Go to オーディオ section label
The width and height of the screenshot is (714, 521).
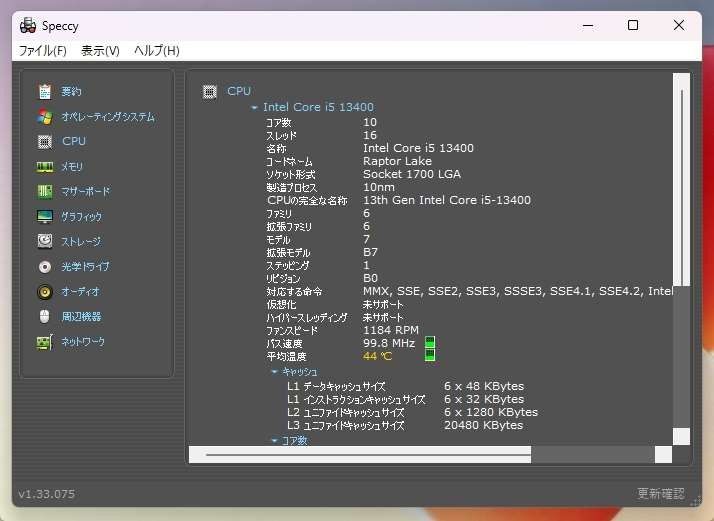click(x=80, y=292)
